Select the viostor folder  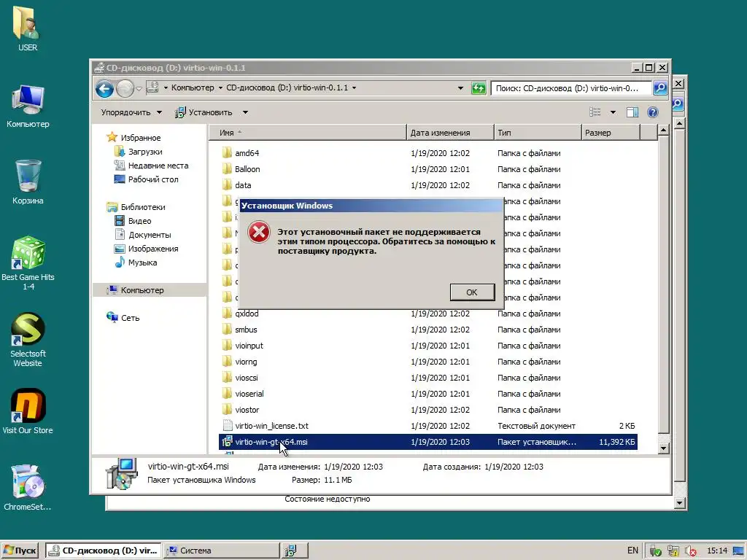click(247, 410)
